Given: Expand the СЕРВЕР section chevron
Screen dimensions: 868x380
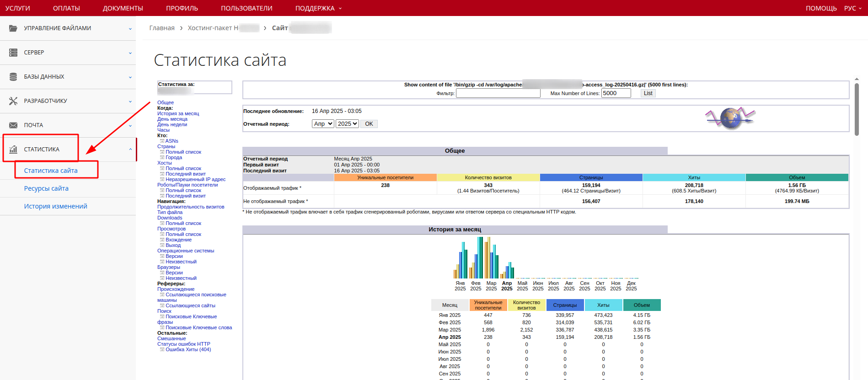Looking at the screenshot, I should [130, 53].
